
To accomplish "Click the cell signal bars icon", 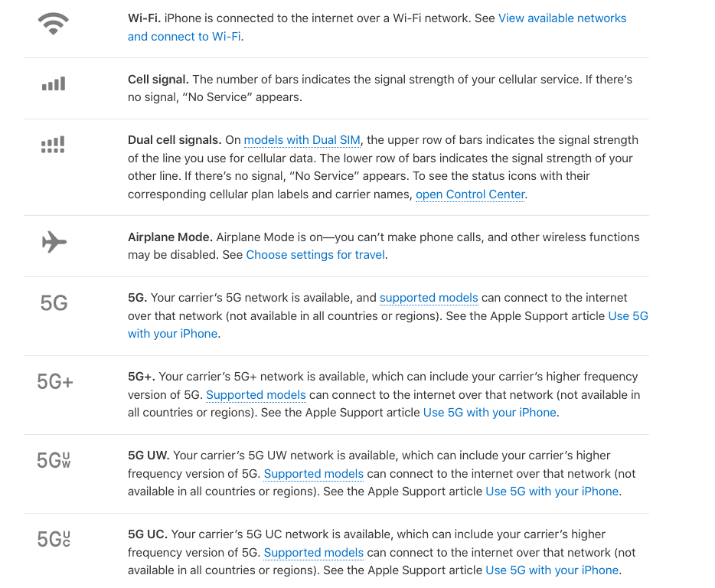I will coord(54,84).
